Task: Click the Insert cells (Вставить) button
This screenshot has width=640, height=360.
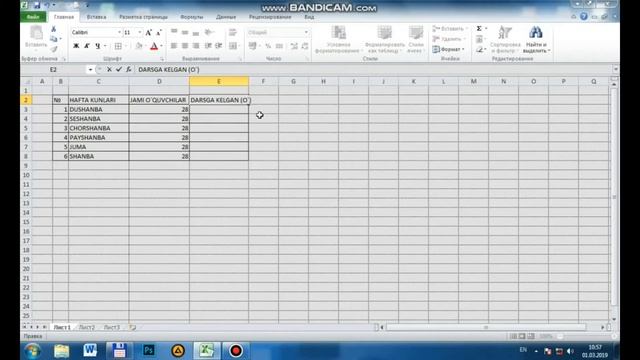Action: (449, 29)
